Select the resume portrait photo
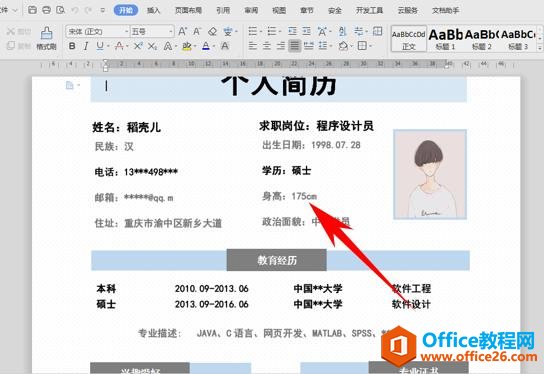544x374 pixels. point(430,174)
